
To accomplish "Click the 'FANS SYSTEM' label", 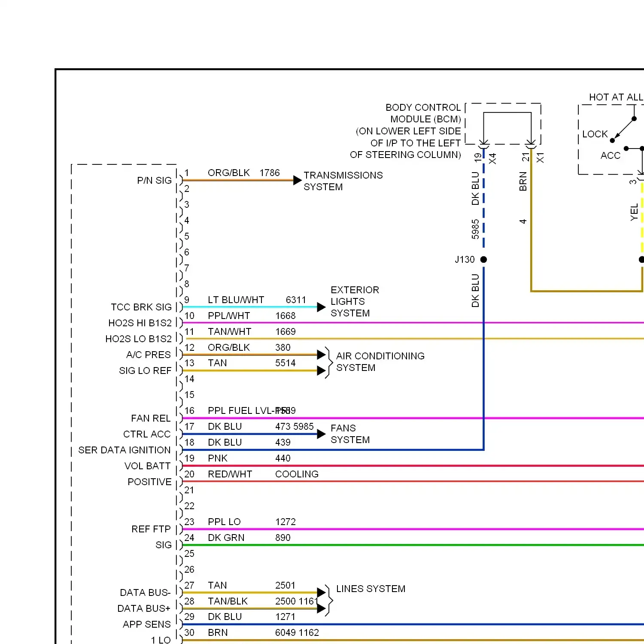I will (x=350, y=434).
